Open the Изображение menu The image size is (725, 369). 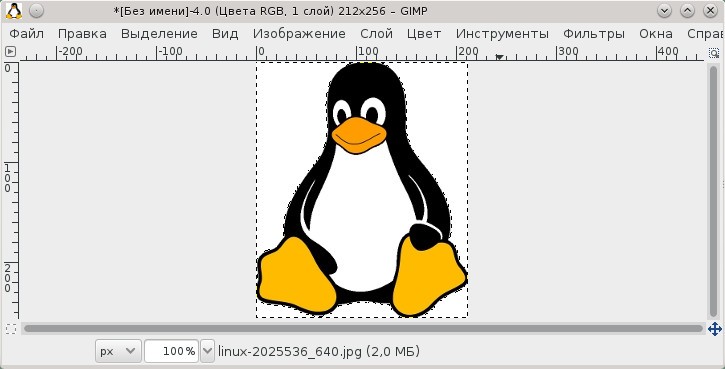click(x=299, y=34)
